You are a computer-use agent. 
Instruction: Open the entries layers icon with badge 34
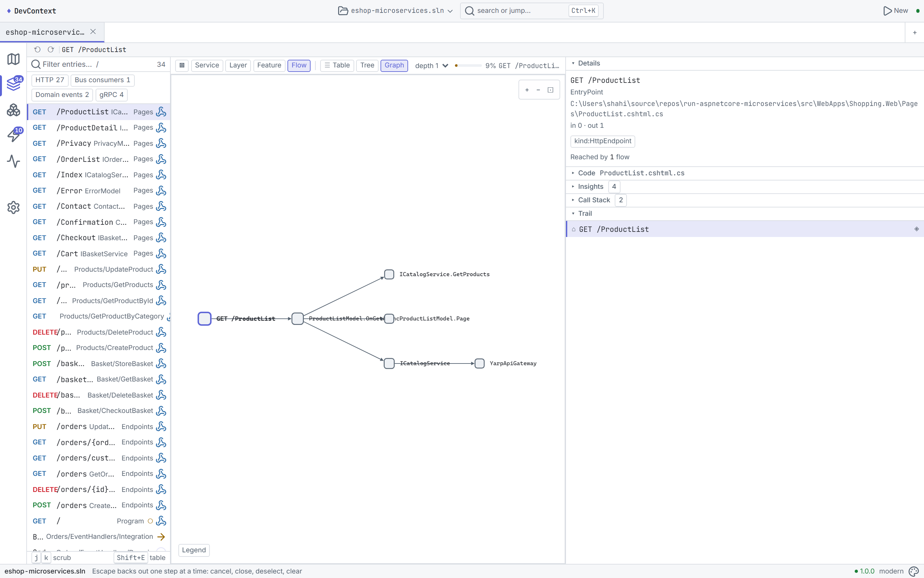click(x=13, y=84)
